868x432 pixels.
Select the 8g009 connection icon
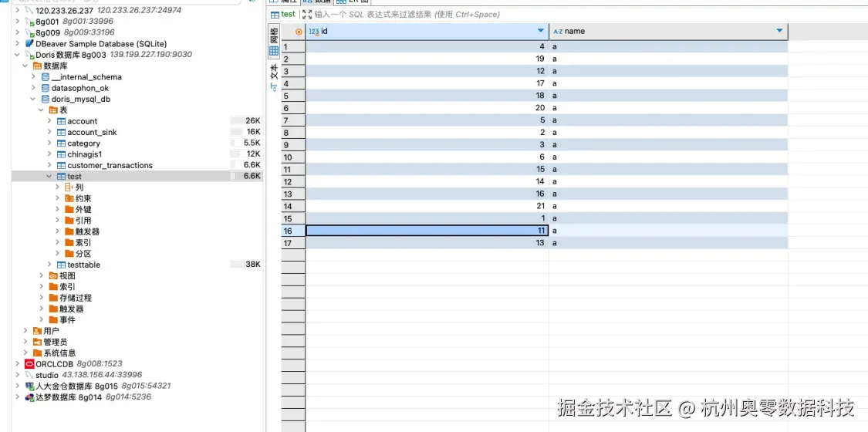pos(29,32)
